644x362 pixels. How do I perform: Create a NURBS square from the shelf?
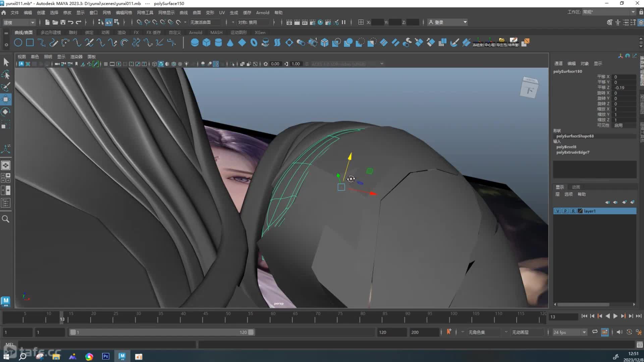click(30, 43)
